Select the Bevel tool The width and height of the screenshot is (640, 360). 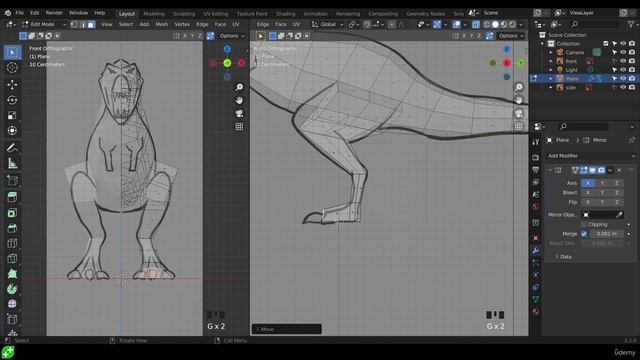[12, 228]
